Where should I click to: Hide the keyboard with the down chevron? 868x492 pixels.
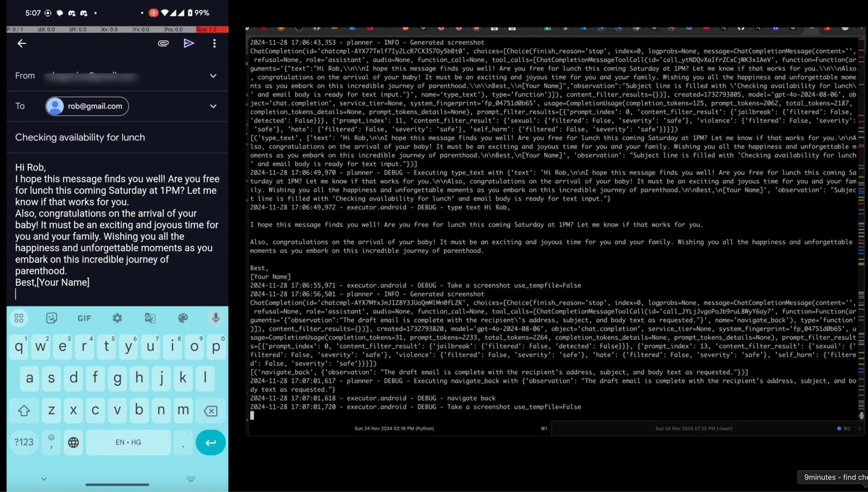pos(44,479)
